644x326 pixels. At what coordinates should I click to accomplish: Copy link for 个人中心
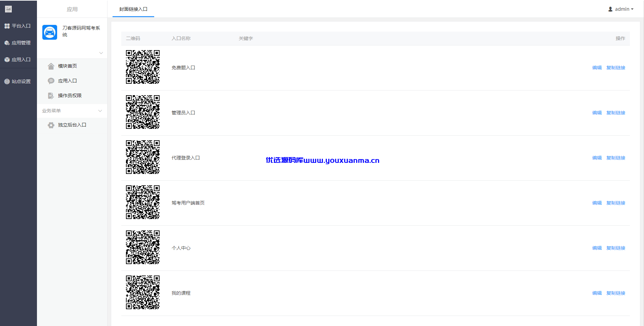point(616,248)
